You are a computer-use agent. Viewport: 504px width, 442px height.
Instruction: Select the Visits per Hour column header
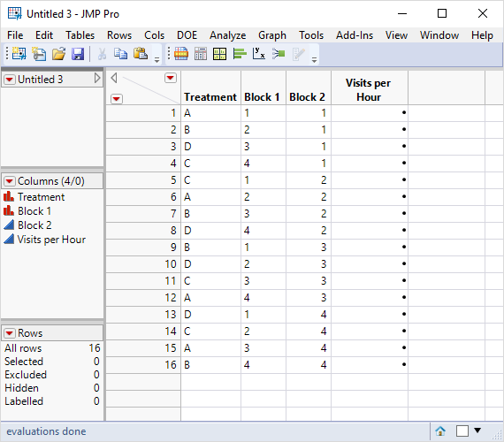pyautogui.click(x=370, y=88)
